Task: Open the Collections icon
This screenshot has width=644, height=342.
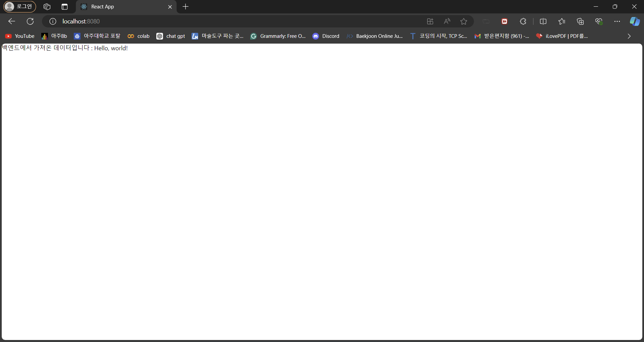Action: pos(580,21)
